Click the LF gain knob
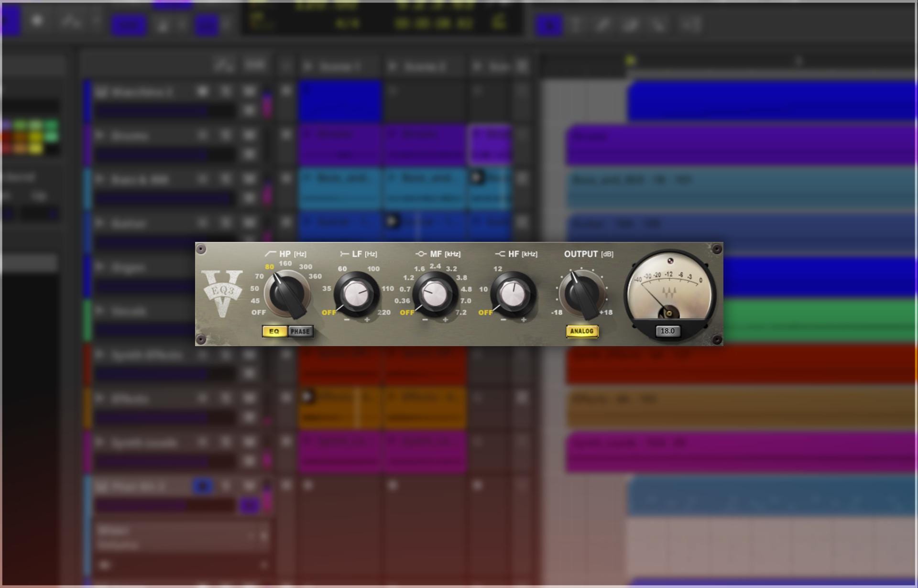The image size is (918, 588). (x=356, y=294)
